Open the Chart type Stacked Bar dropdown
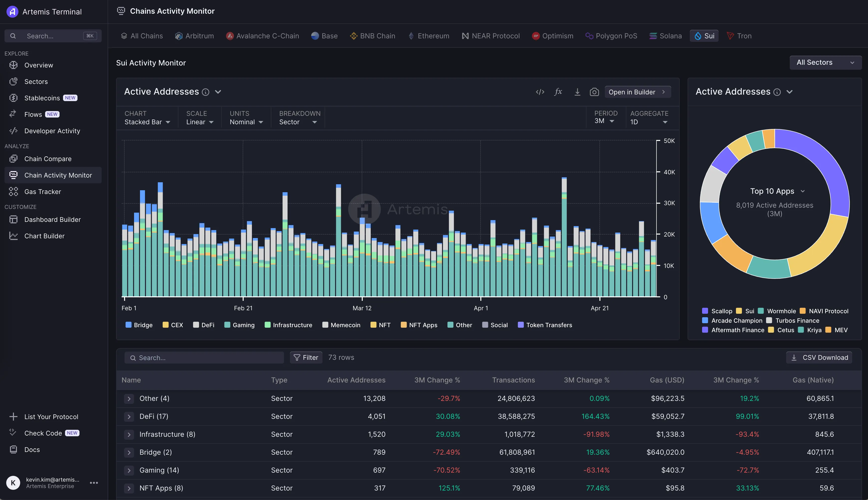Viewport: 868px width, 500px height. pos(147,122)
